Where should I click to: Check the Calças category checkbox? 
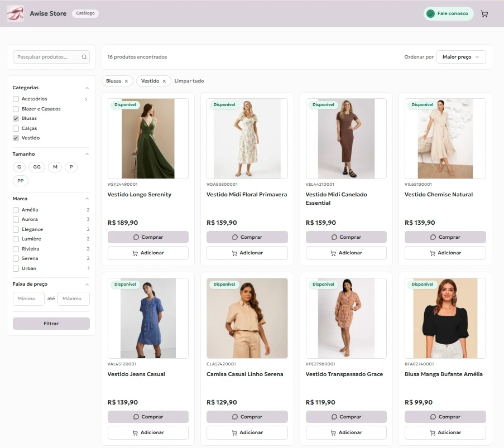(16, 128)
